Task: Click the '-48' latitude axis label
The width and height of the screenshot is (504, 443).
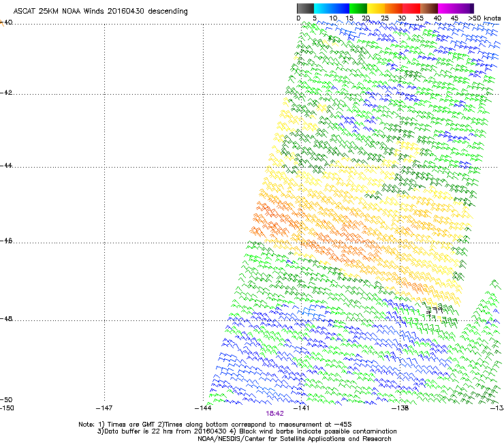Action: [6, 318]
